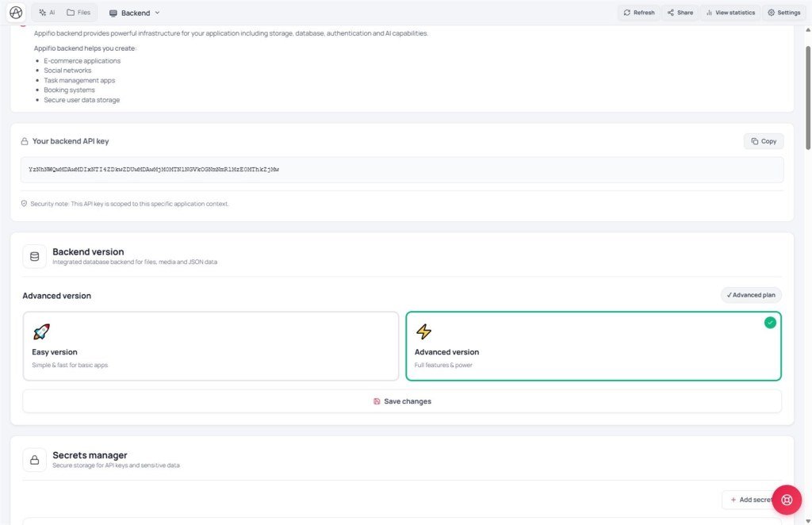The image size is (812, 525).
Task: Click "Full features & power" text
Action: pos(443,365)
